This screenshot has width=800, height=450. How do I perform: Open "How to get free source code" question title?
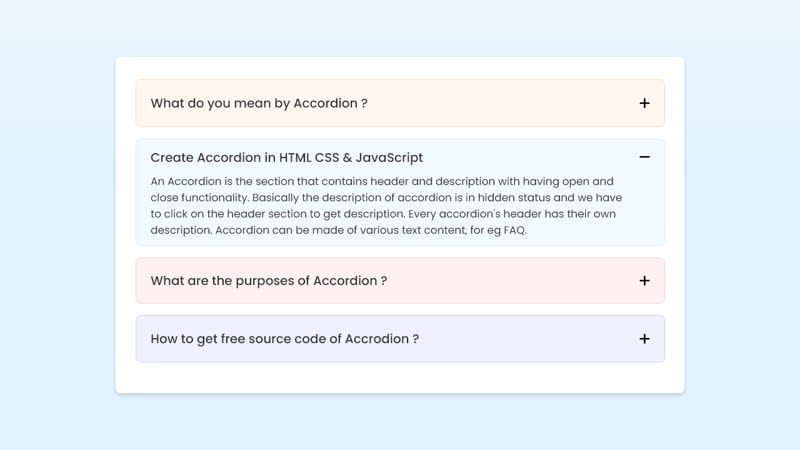[284, 339]
